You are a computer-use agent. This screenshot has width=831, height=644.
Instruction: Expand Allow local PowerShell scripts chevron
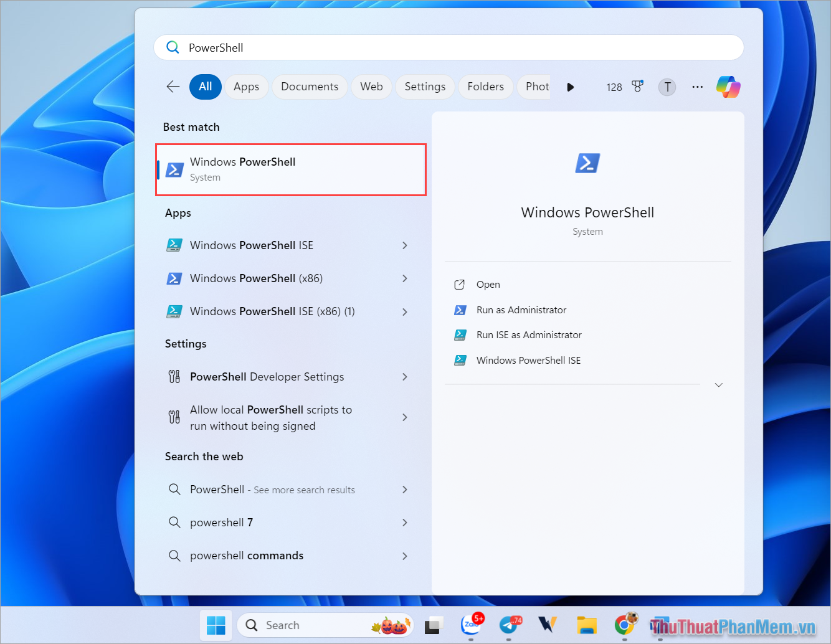coord(405,417)
